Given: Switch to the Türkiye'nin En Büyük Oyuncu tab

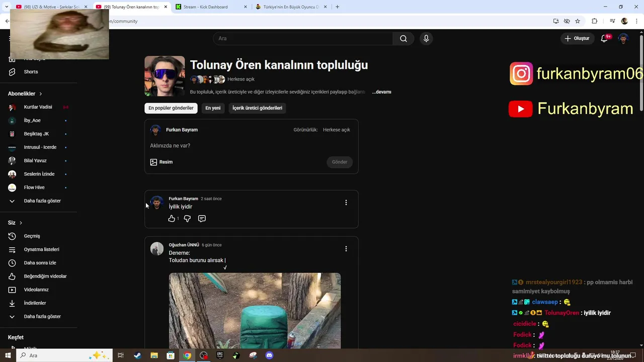Looking at the screenshot, I should [290, 7].
